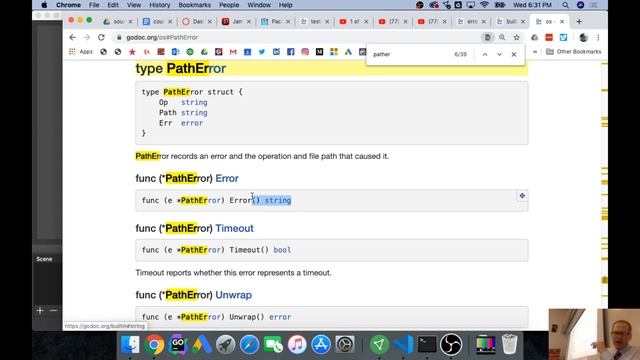Open the Window menu
The height and width of the screenshot is (360, 640).
[x=259, y=5]
